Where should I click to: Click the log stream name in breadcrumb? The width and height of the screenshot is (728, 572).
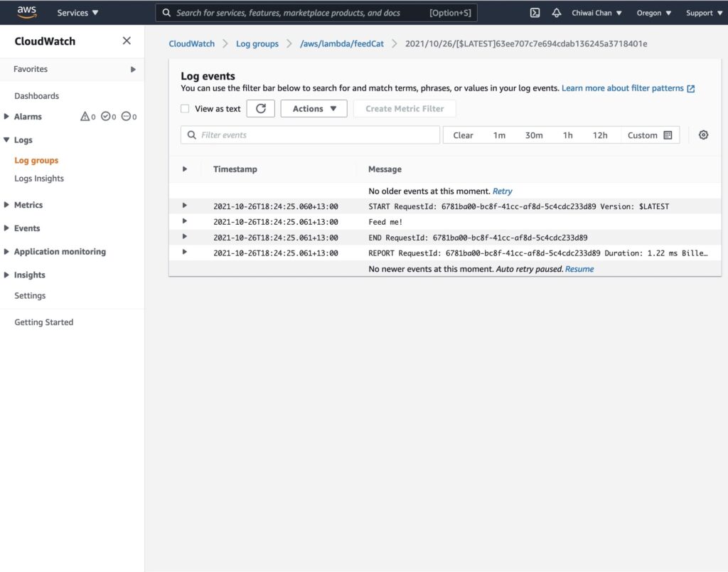click(x=526, y=43)
